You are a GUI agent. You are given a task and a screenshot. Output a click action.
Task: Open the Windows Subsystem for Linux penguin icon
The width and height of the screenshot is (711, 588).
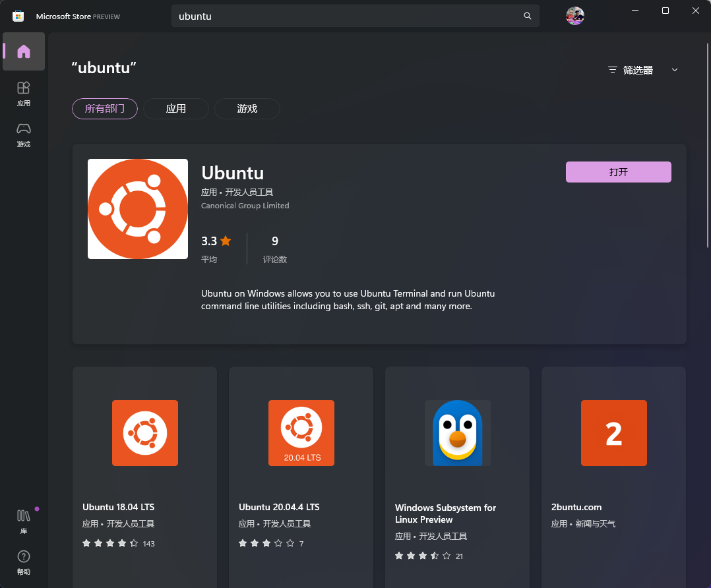pyautogui.click(x=458, y=433)
